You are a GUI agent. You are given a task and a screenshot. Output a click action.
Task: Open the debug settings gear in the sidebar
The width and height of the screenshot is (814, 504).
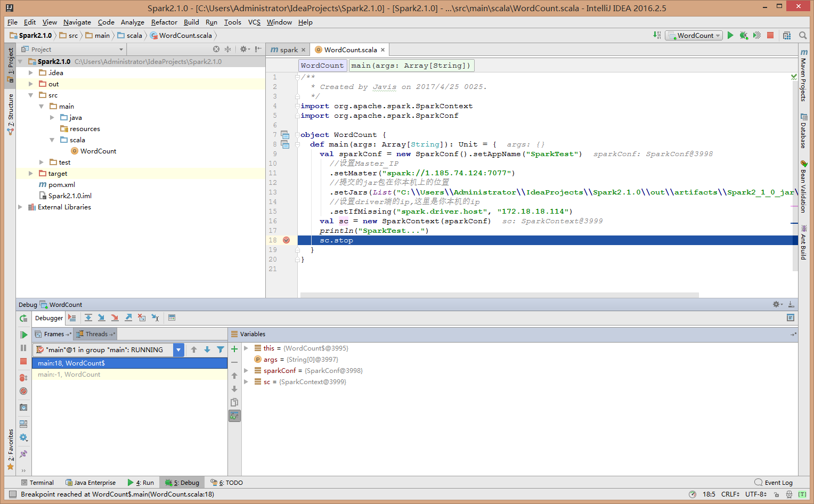pyautogui.click(x=23, y=437)
